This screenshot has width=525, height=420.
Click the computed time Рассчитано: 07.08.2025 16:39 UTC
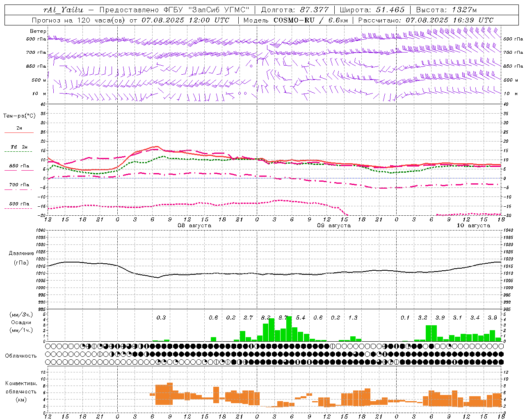pos(426,20)
